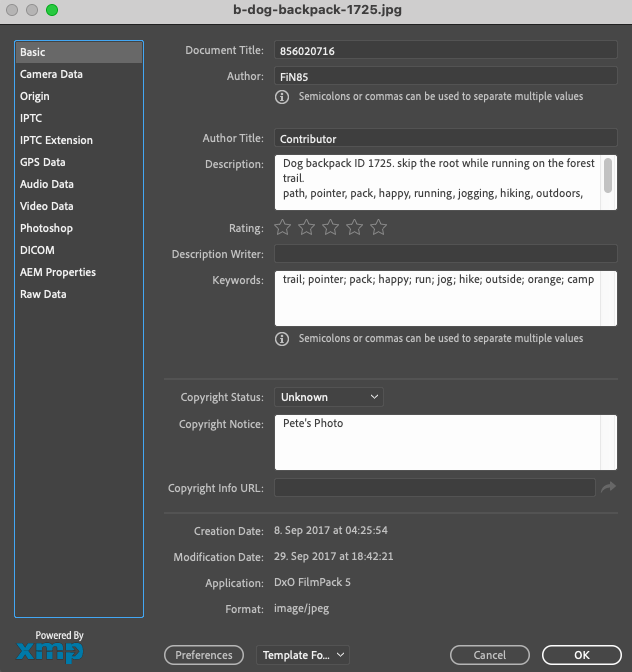The width and height of the screenshot is (632, 672).
Task: Set rating to four stars
Action: click(354, 227)
